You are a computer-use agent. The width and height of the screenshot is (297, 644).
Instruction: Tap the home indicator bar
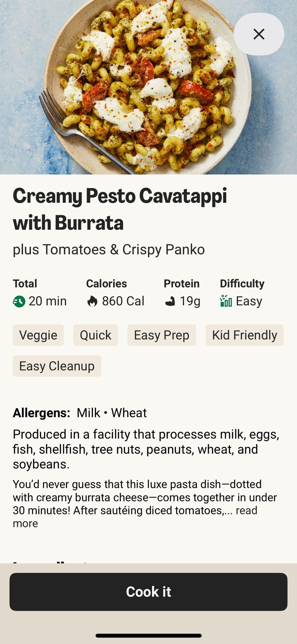(x=148, y=636)
